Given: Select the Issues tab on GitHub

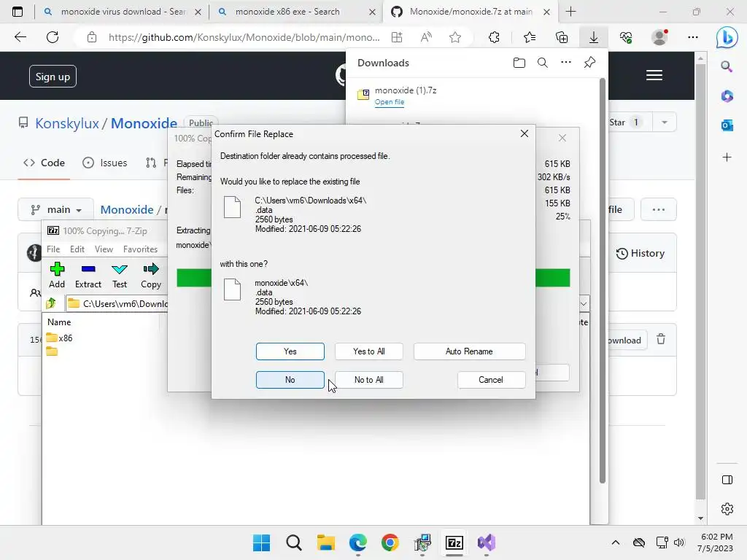Looking at the screenshot, I should [105, 163].
